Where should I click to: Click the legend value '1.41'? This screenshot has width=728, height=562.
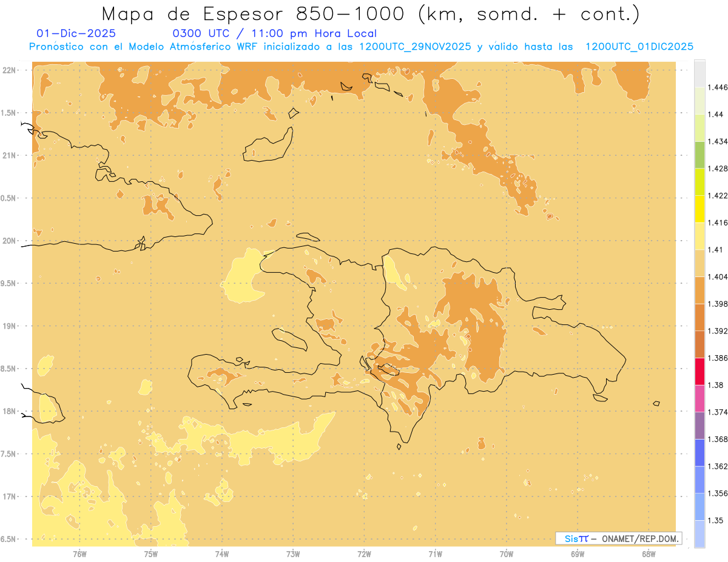[x=716, y=250]
